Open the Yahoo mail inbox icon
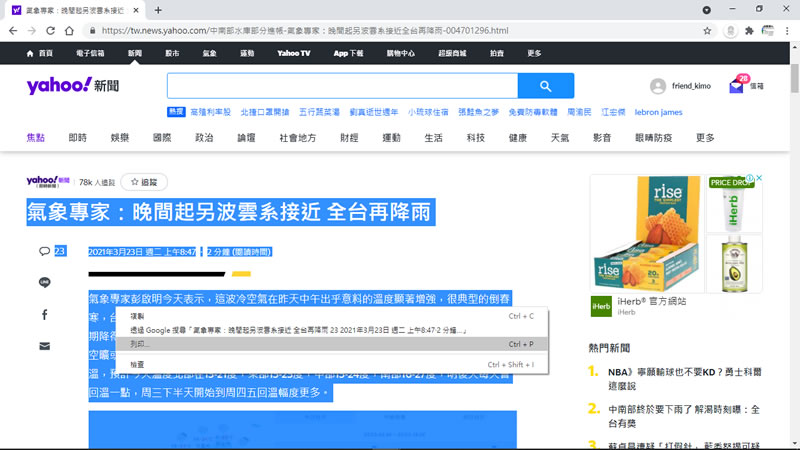 coord(736,87)
